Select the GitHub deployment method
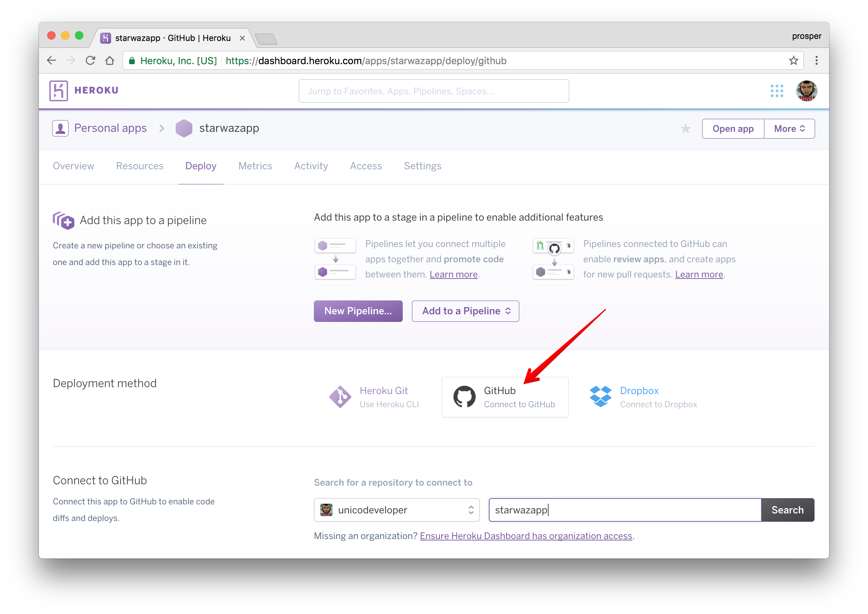 [x=504, y=397]
